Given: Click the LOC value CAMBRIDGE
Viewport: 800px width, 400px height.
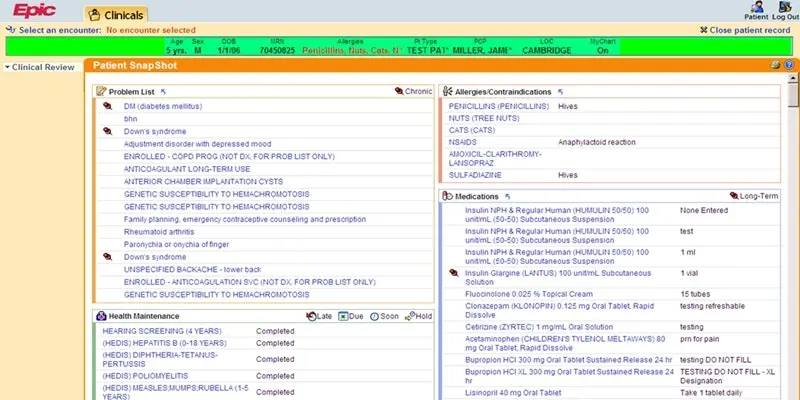Looking at the screenshot, I should 546,51.
